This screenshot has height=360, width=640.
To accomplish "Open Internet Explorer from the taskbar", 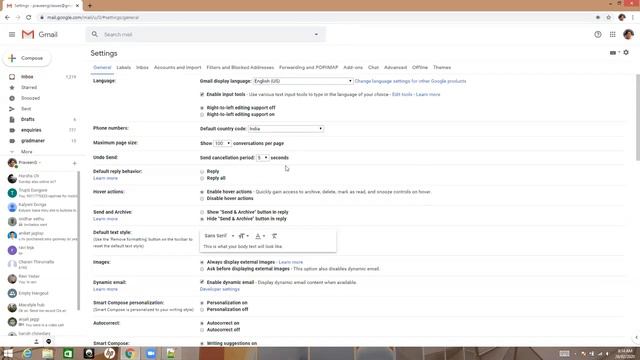I will (27, 353).
